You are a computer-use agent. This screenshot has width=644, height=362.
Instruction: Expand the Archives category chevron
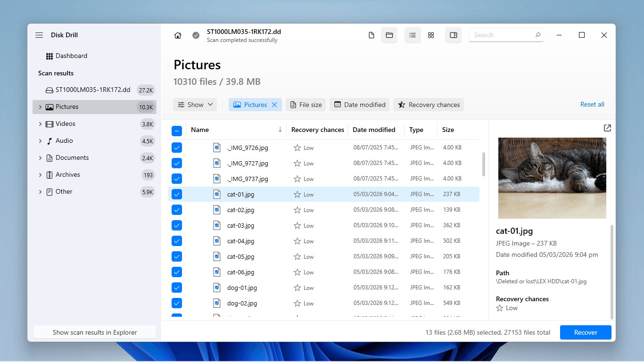[x=40, y=175]
